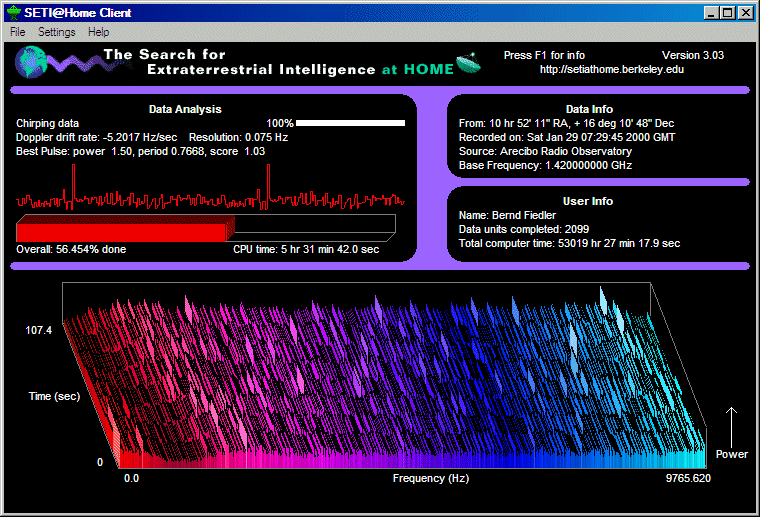This screenshot has height=517, width=760.
Task: Click 'Source: Arecibo Radio Observatory' text
Action: [x=545, y=152]
